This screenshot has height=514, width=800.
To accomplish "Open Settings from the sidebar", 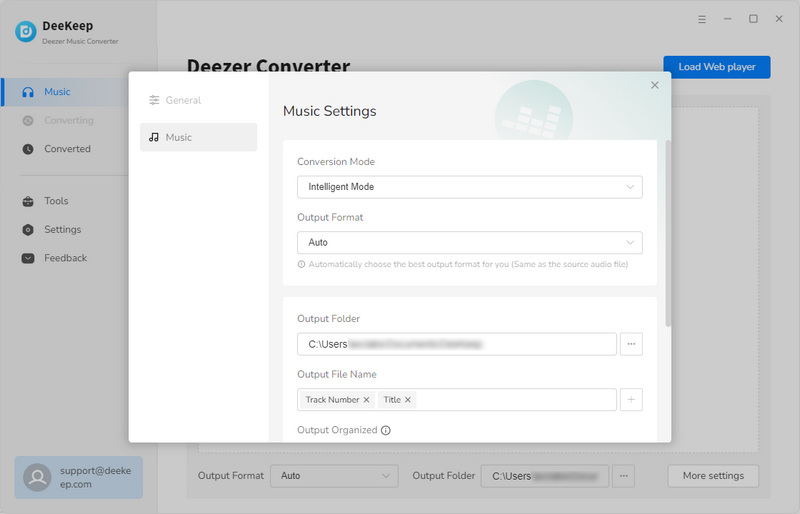I will 65,230.
